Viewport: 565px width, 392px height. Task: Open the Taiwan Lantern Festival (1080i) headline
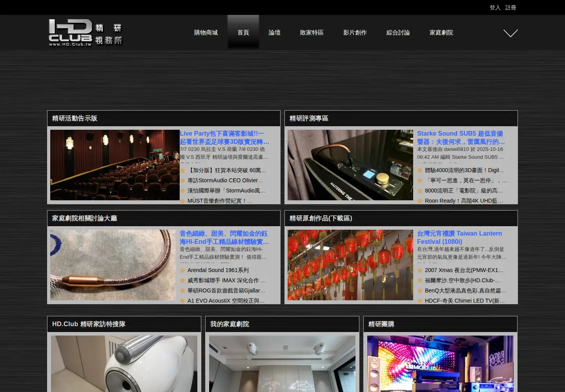[x=459, y=238]
